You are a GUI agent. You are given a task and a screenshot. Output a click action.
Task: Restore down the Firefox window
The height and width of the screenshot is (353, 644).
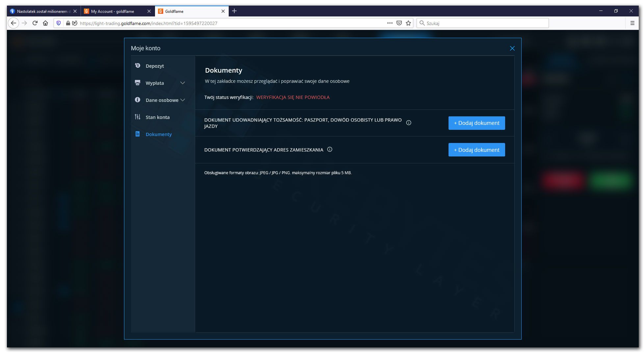pos(616,11)
